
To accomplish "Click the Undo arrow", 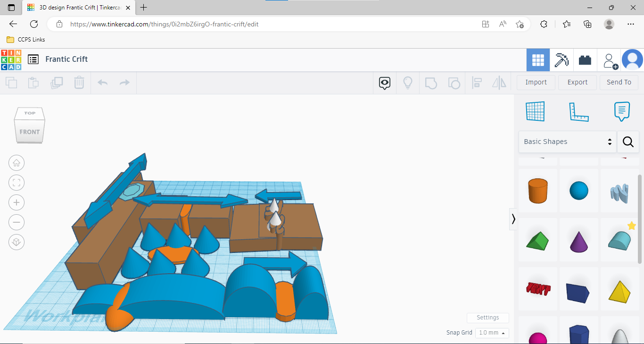I will [103, 83].
